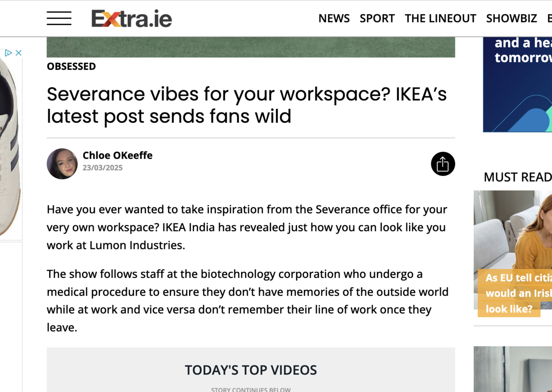Click Chloe OKeeffe's profile picture
This screenshot has width=552, height=392.
pos(62,164)
